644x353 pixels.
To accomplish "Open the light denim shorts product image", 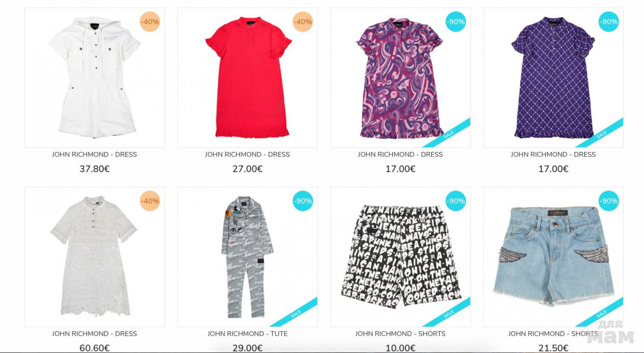I will (553, 257).
